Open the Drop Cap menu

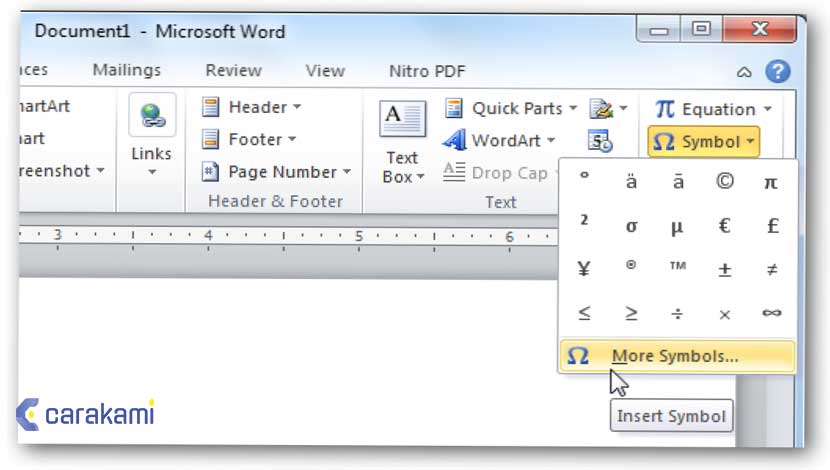[x=500, y=173]
